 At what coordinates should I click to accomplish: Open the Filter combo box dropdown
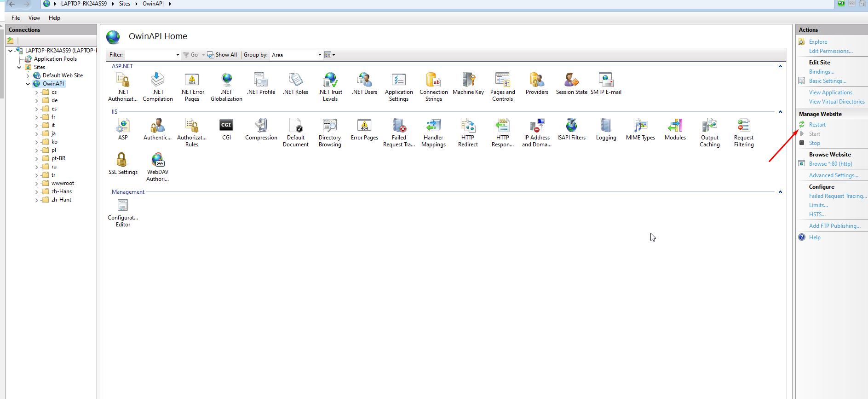(x=178, y=55)
